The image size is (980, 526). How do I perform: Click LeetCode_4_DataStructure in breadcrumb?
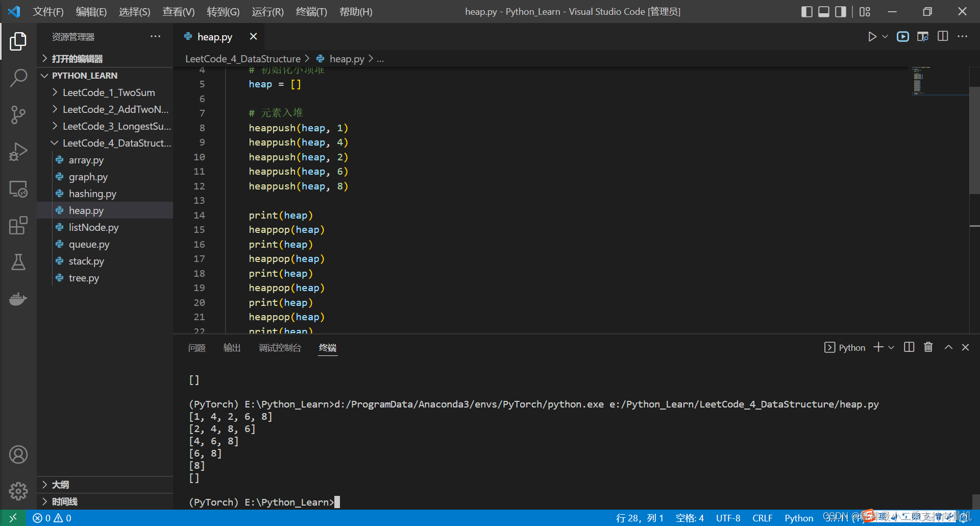pyautogui.click(x=243, y=59)
